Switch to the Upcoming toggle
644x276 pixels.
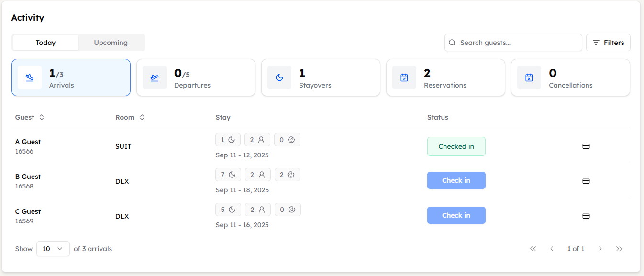(x=111, y=43)
